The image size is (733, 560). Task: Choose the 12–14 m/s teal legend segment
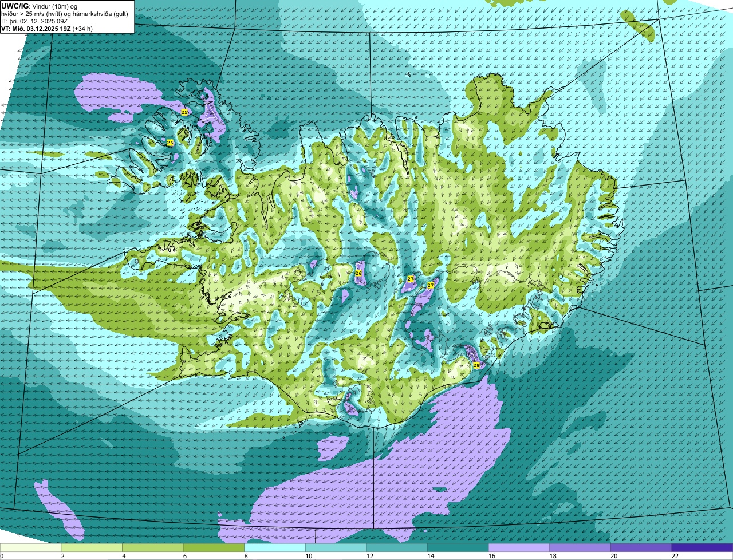point(397,548)
